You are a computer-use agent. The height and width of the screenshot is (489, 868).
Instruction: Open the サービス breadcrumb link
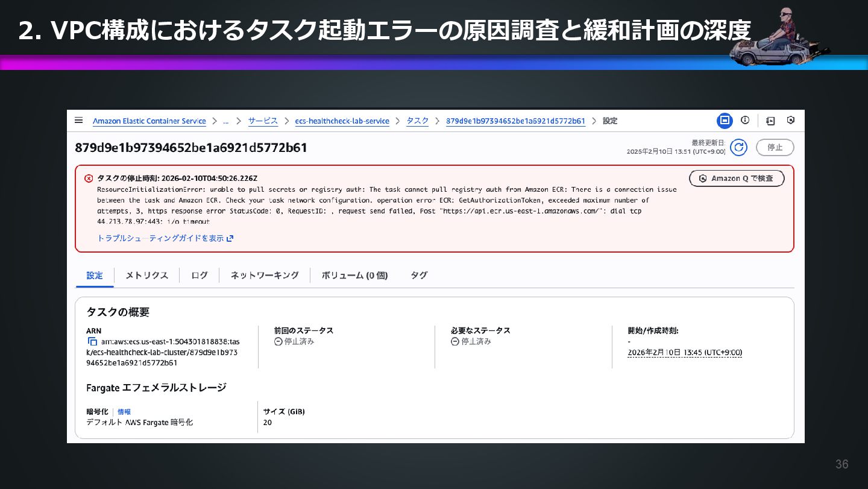click(x=263, y=121)
